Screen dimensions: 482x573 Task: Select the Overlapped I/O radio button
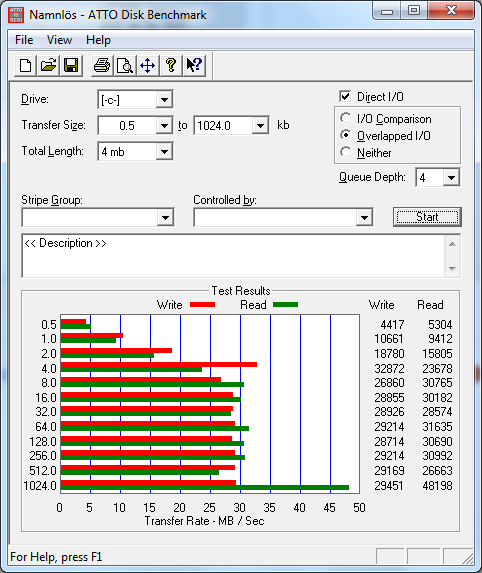345,135
